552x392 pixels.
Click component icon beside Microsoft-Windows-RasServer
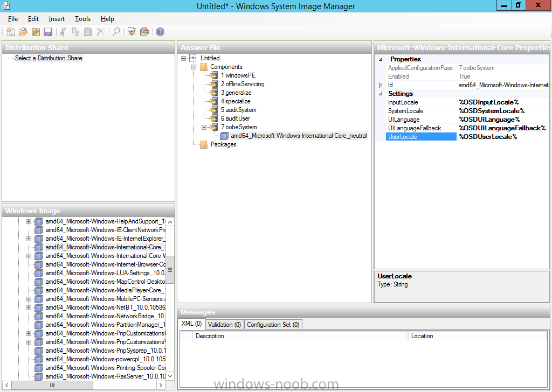tap(39, 376)
